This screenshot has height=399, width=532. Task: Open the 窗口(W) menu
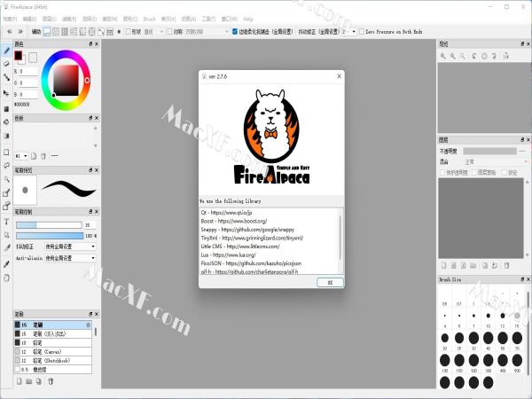[230, 19]
